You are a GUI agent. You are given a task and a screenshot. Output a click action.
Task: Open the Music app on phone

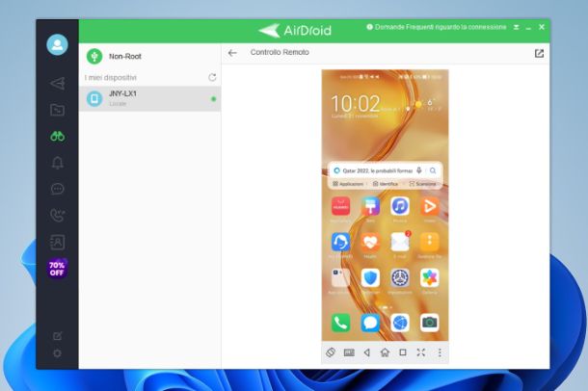pos(400,206)
